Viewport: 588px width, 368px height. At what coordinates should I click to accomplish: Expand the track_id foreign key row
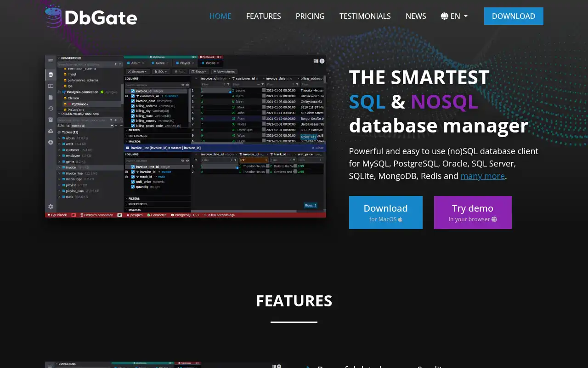127,177
